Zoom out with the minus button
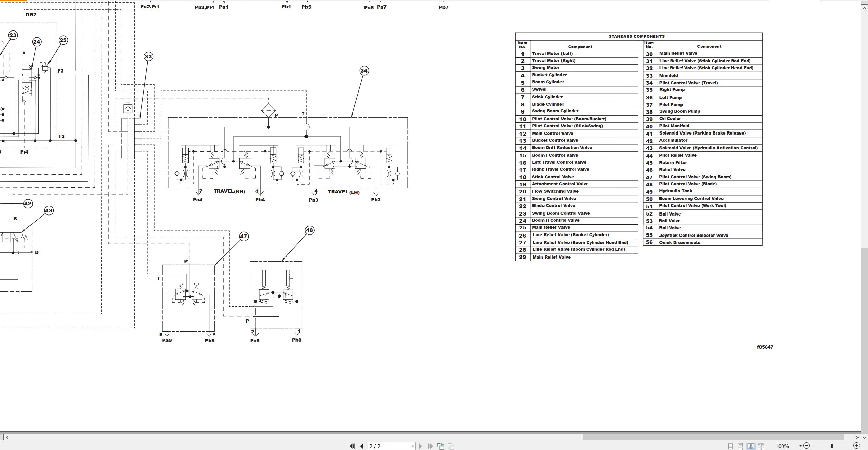 coord(807,446)
